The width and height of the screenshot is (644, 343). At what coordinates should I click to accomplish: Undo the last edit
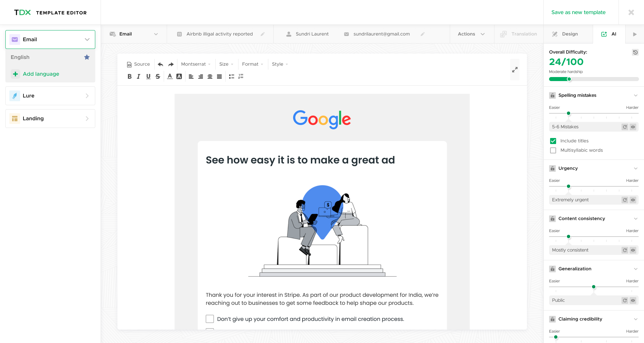[x=160, y=64]
